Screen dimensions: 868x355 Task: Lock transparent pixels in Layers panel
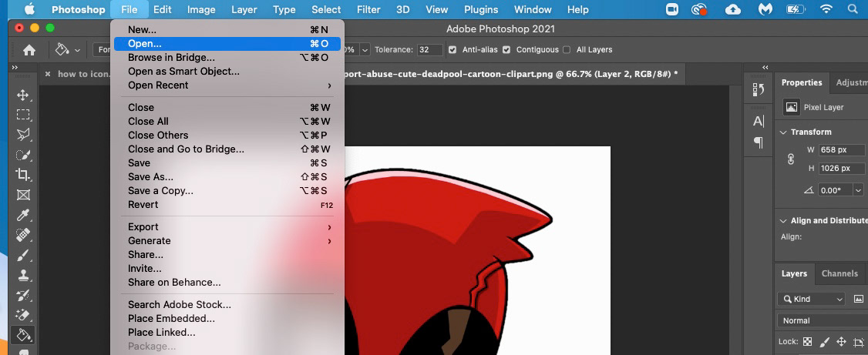coord(807,341)
